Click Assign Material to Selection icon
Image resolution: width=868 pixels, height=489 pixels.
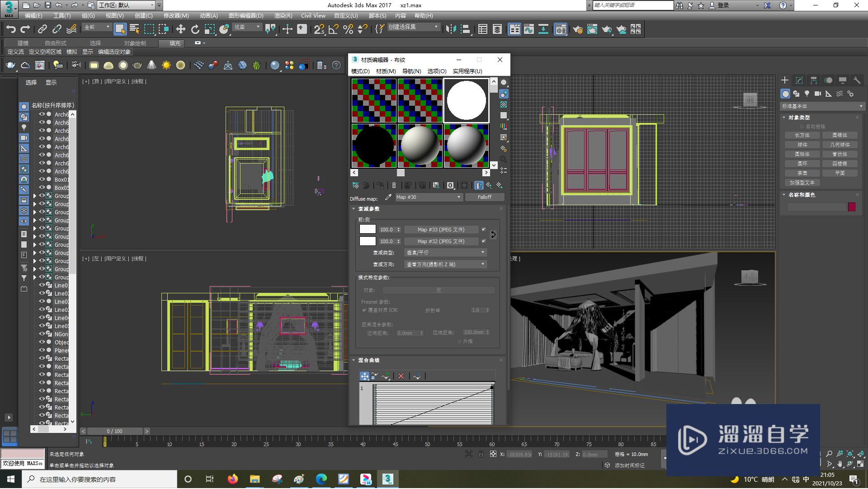click(380, 185)
